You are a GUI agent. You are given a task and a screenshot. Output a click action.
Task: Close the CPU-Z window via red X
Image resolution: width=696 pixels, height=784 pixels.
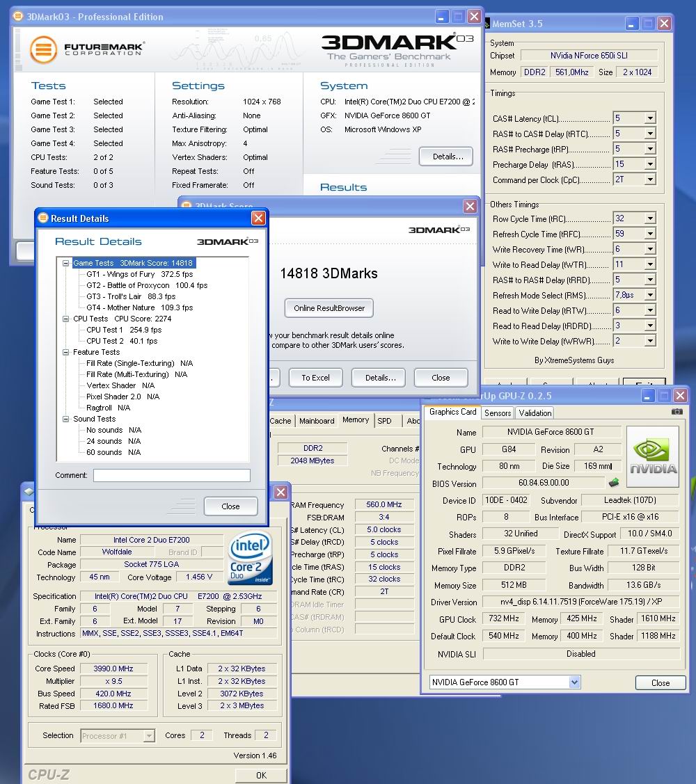pos(281,492)
